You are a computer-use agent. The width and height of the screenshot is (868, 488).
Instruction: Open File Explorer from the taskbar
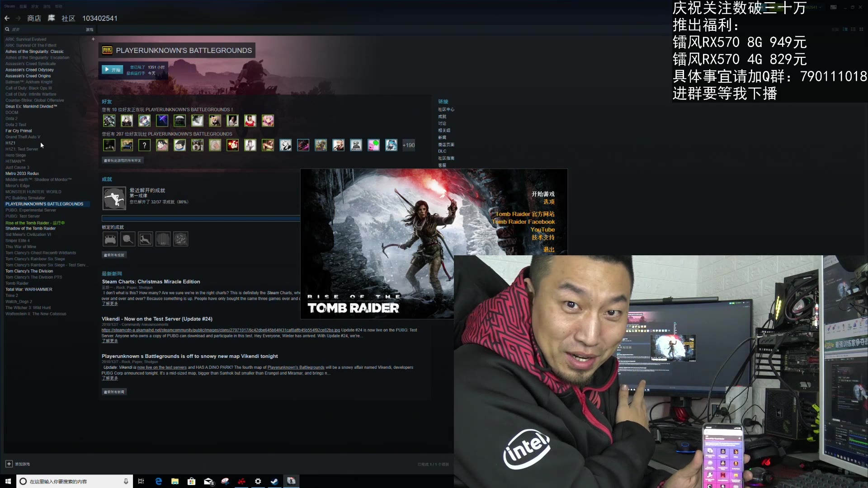[175, 481]
